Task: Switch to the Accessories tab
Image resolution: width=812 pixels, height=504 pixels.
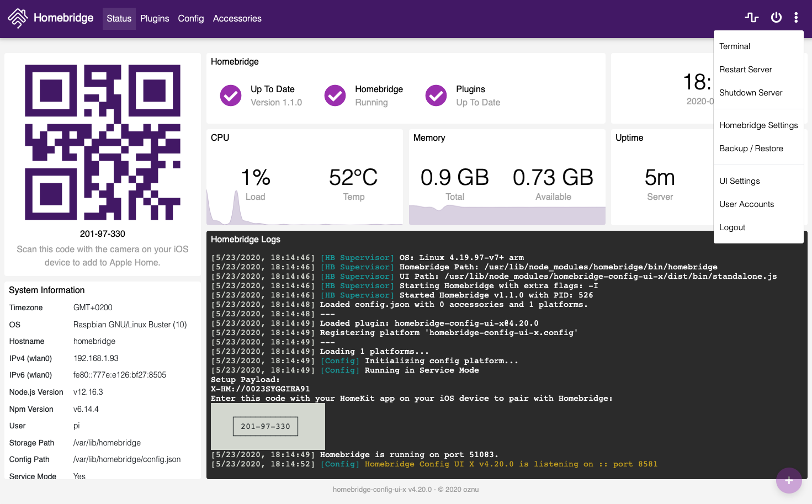Action: click(237, 19)
